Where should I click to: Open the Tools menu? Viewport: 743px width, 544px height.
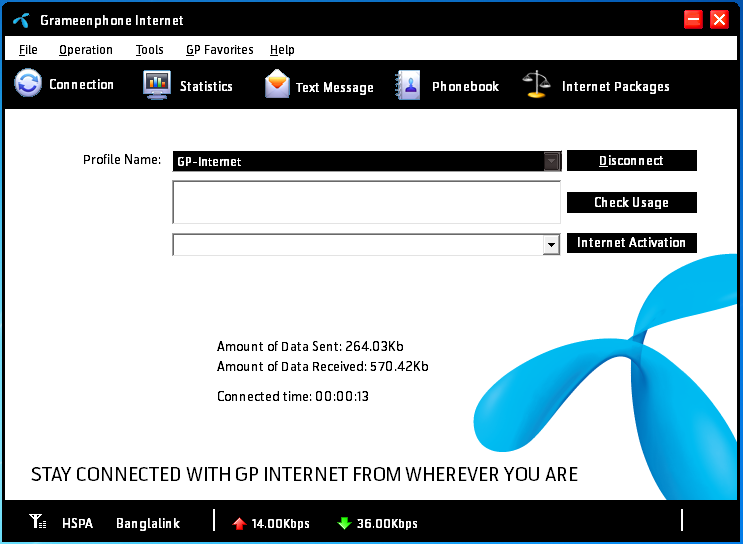point(149,50)
